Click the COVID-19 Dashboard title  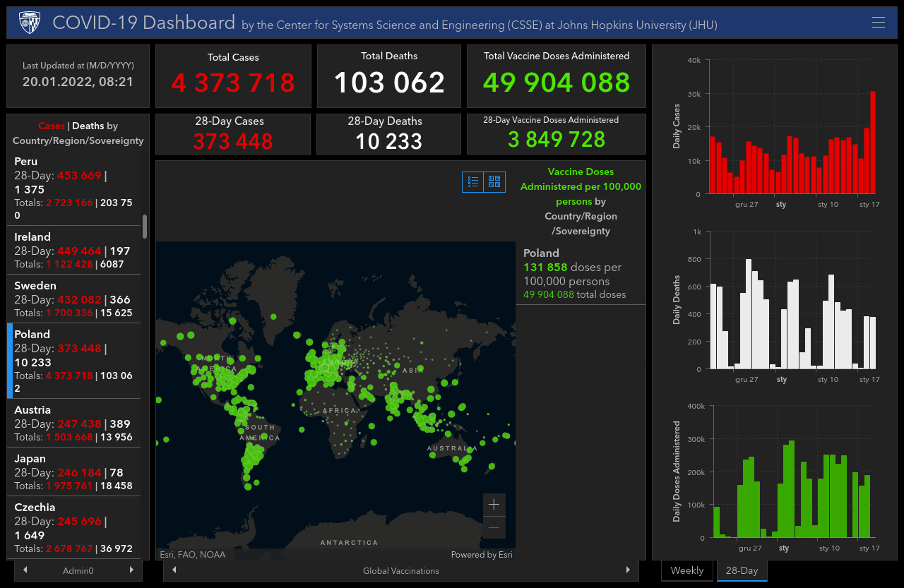144,23
